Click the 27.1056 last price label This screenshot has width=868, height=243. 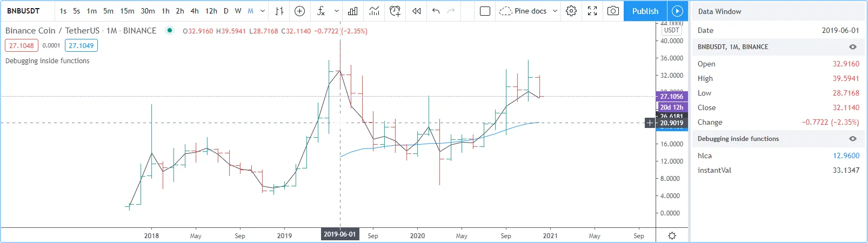click(672, 97)
